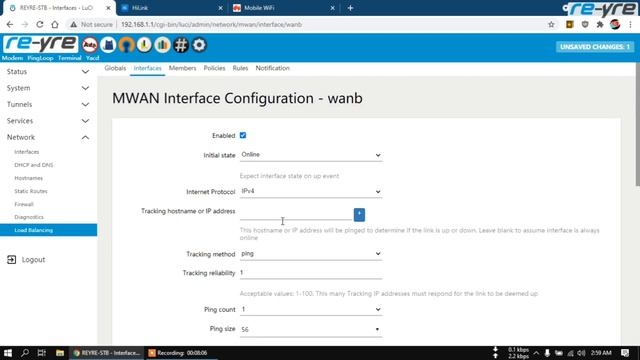Switch to the Rules tab
The image size is (640, 360).
pos(240,68)
